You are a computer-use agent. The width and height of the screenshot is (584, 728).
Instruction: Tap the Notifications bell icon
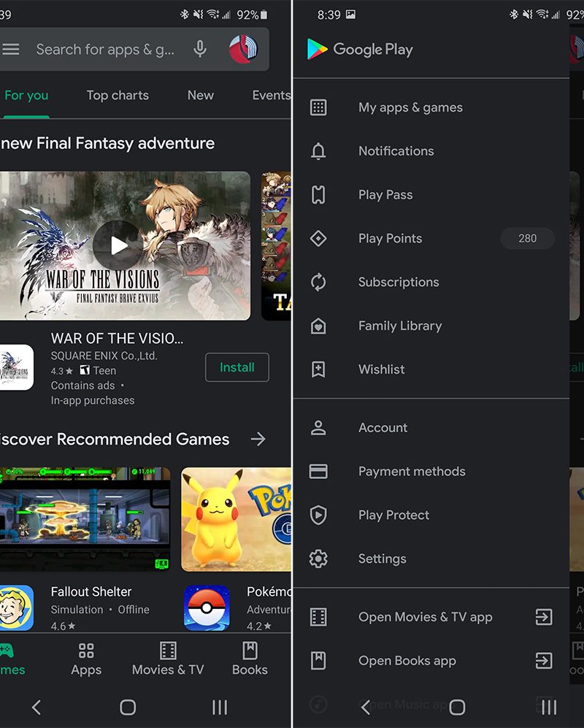[x=318, y=151]
